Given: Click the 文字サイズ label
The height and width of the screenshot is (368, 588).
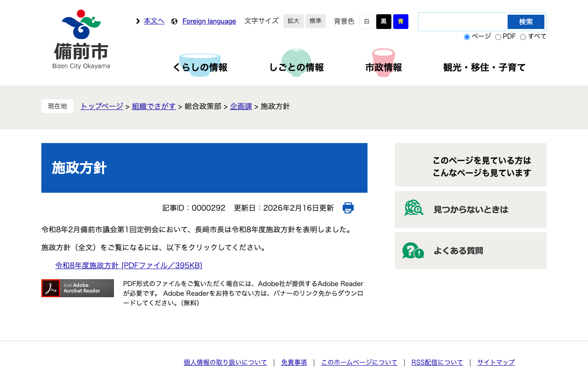Looking at the screenshot, I should coord(261,21).
